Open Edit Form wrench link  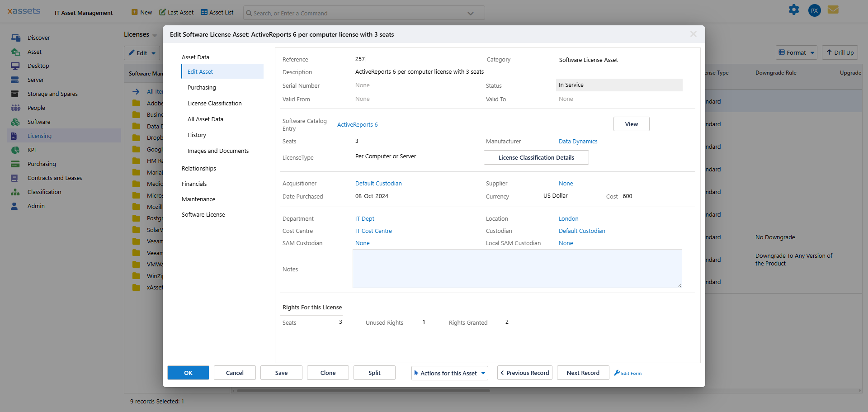[628, 373]
